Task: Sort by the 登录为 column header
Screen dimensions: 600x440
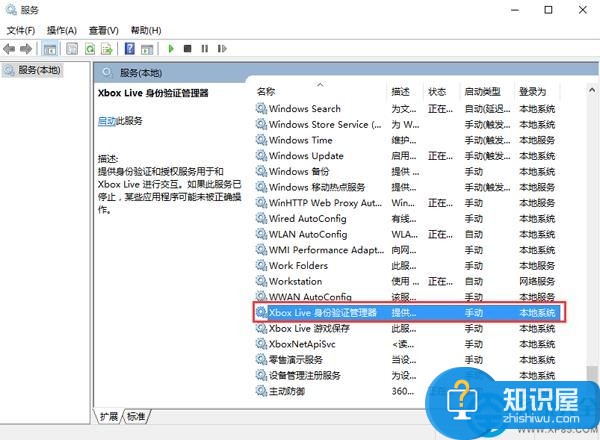Action: tap(533, 91)
